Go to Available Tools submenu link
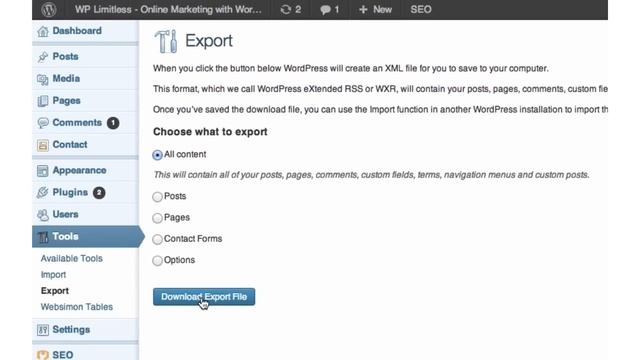 pyautogui.click(x=71, y=258)
